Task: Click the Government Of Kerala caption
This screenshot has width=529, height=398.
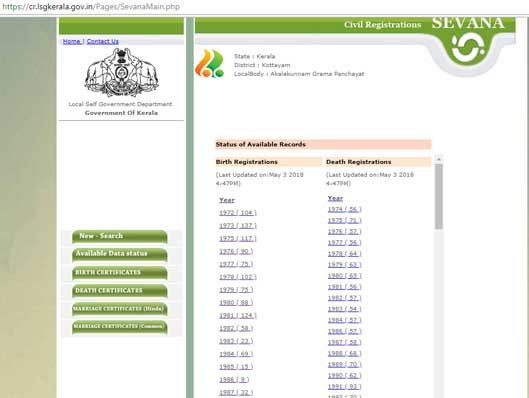Action: [x=121, y=113]
